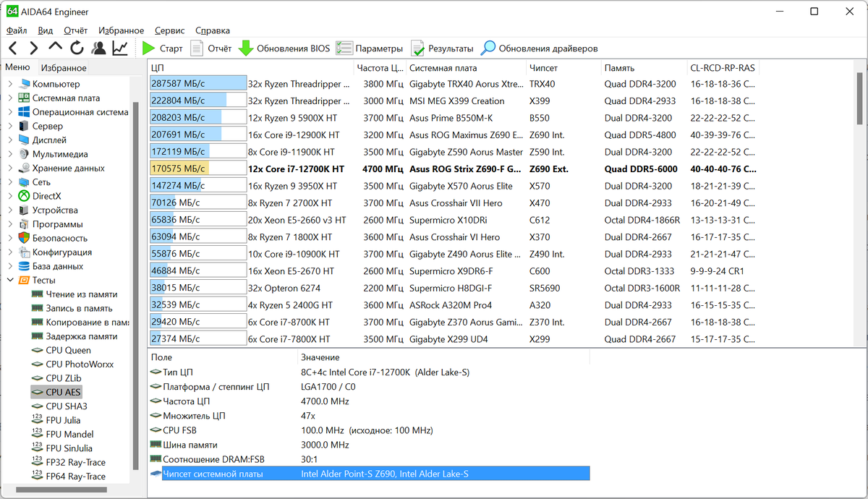This screenshot has height=499, width=868.
Task: Sort by the Память column header
Action: (x=644, y=68)
